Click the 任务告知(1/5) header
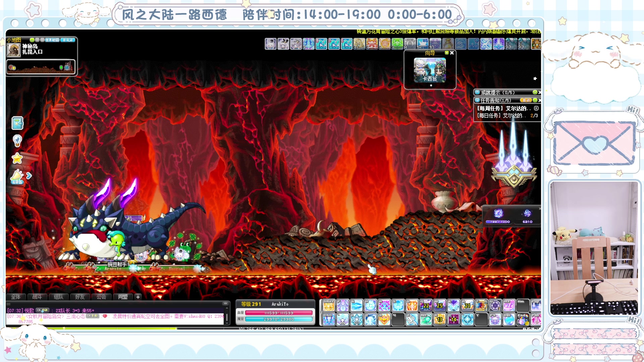644x362 pixels. coord(496,100)
